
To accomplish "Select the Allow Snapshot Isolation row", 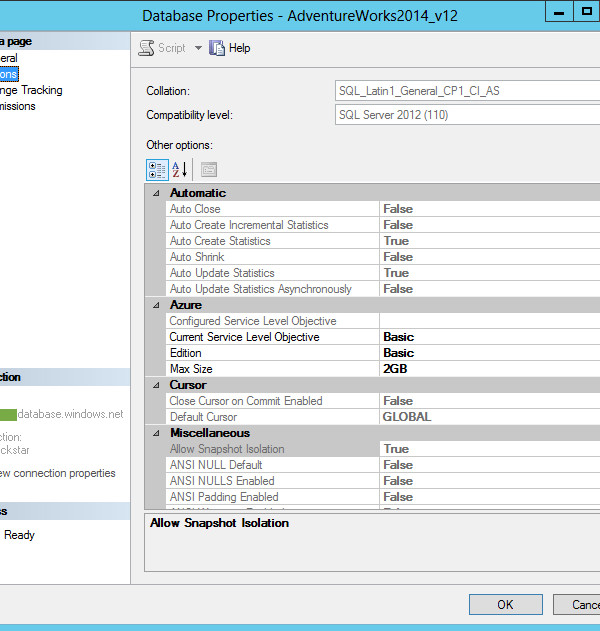I will point(383,449).
